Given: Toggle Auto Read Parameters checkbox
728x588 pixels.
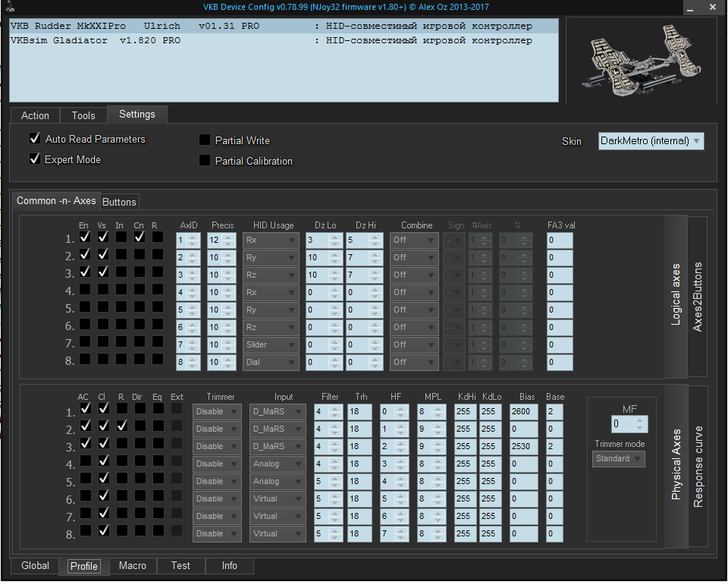Looking at the screenshot, I should tap(35, 138).
